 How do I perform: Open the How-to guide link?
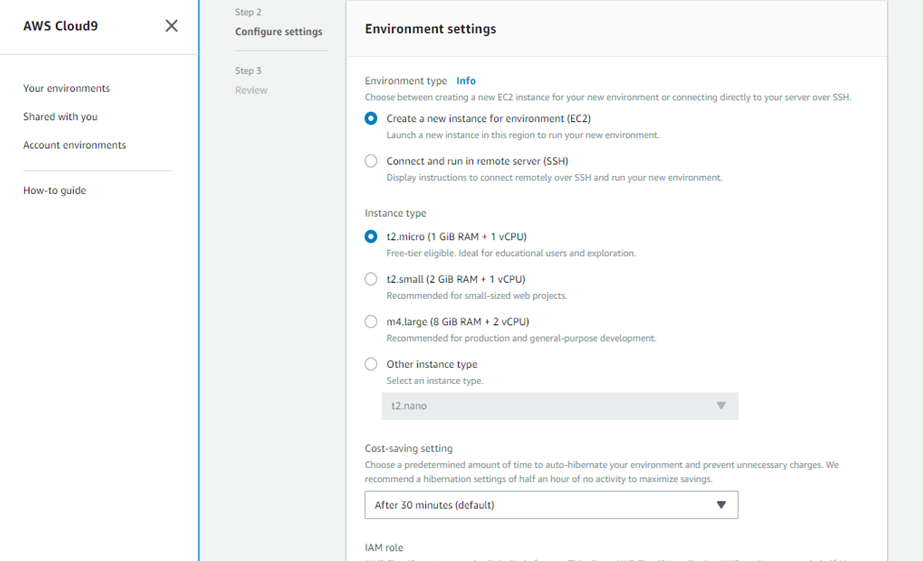tap(54, 190)
